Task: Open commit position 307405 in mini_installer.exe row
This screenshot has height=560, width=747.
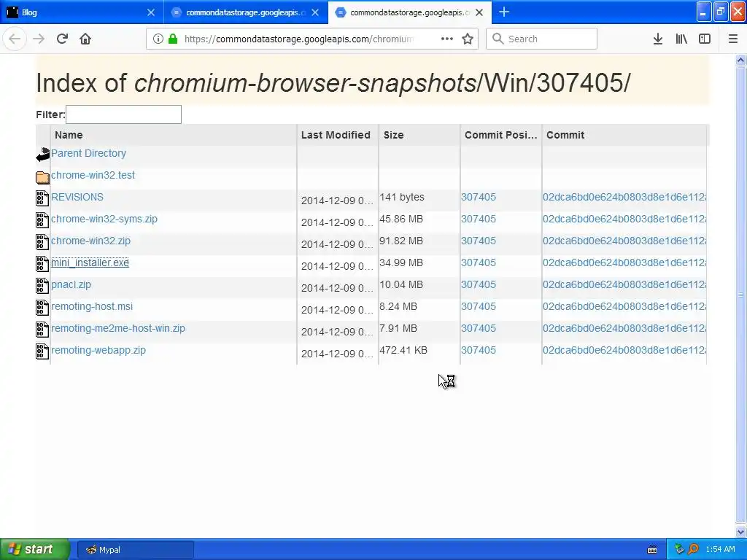Action: [x=479, y=262]
